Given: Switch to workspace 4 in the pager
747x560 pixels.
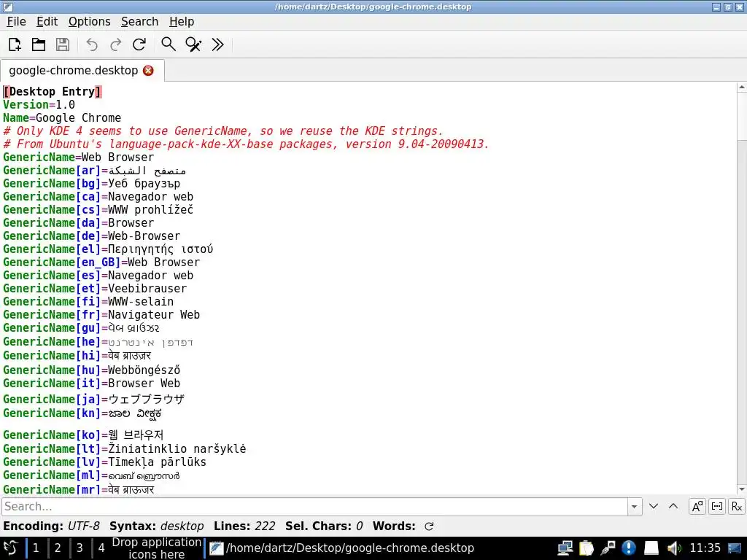Looking at the screenshot, I should (101, 548).
